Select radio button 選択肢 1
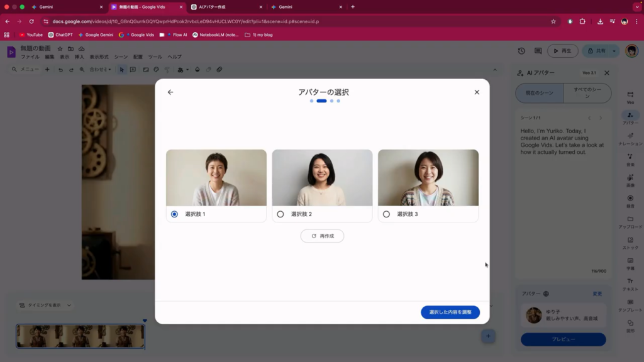The height and width of the screenshot is (362, 644). click(x=174, y=214)
